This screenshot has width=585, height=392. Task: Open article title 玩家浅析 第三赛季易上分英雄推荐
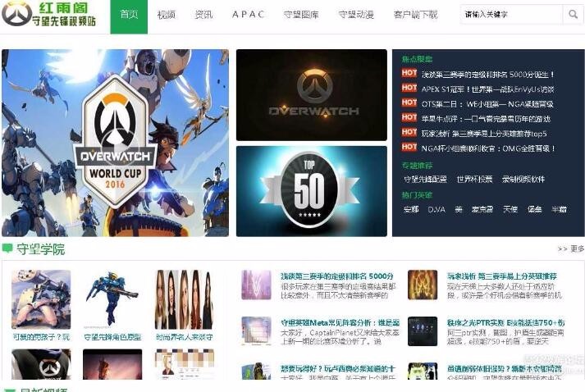pyautogui.click(x=502, y=276)
